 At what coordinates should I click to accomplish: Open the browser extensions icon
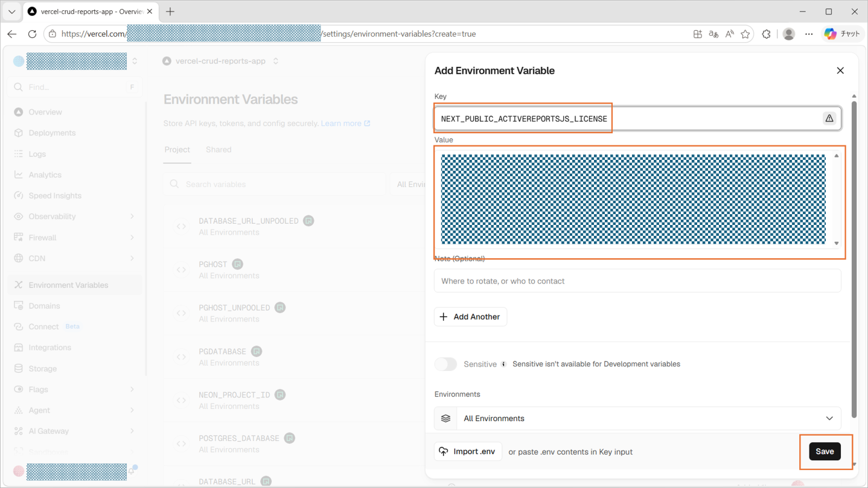[x=766, y=34]
